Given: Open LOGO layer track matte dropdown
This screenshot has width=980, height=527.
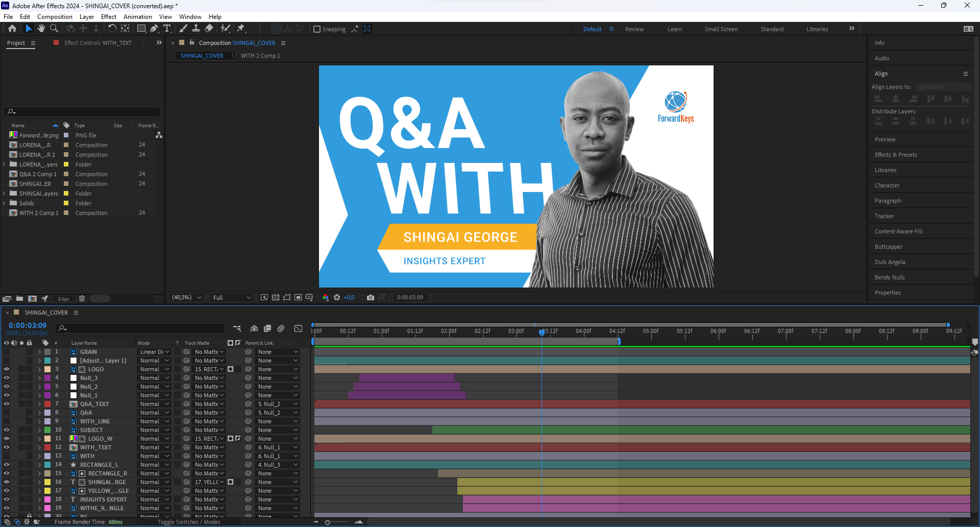Looking at the screenshot, I should 209,369.
